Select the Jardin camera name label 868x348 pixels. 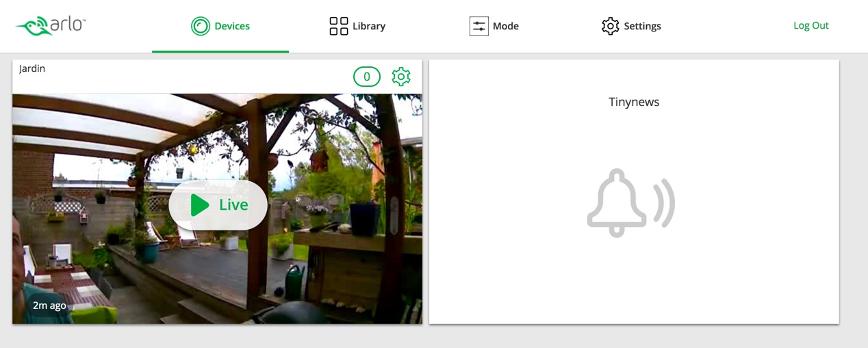32,68
